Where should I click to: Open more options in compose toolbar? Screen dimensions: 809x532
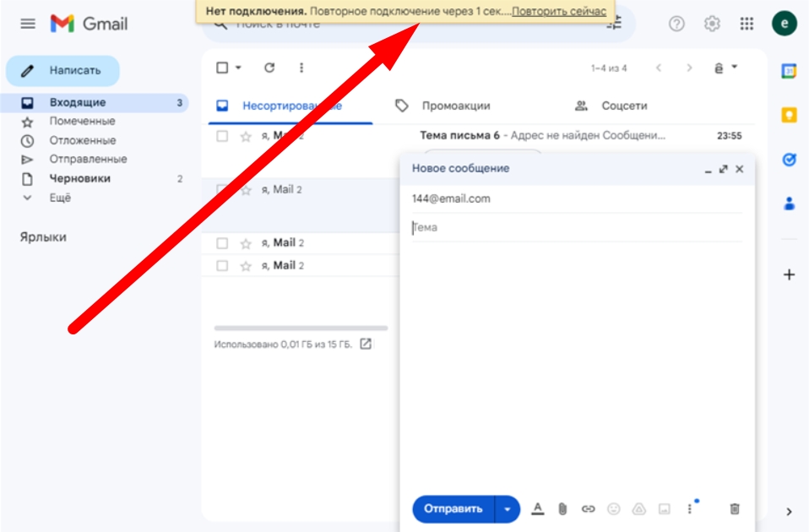pos(689,509)
